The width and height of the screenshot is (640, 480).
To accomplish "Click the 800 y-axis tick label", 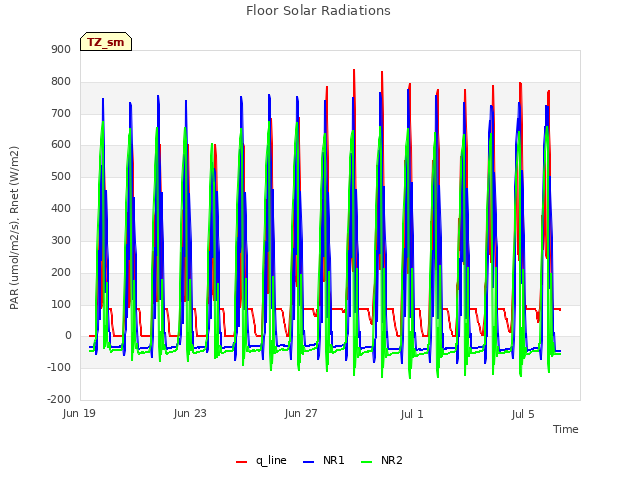I will click(61, 81).
